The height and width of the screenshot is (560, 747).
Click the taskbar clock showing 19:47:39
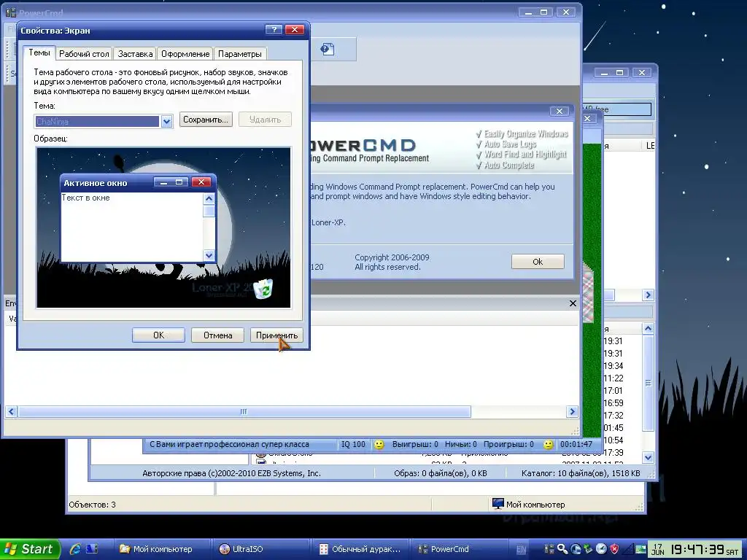(x=697, y=550)
